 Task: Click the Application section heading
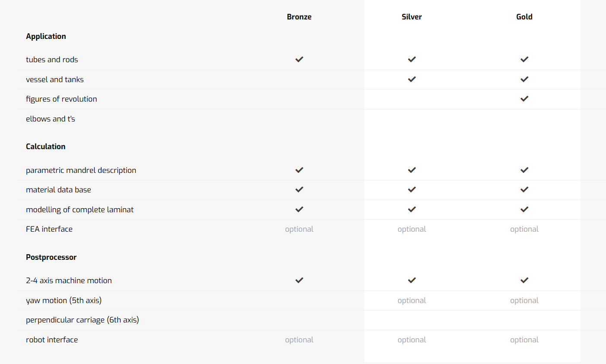point(46,36)
